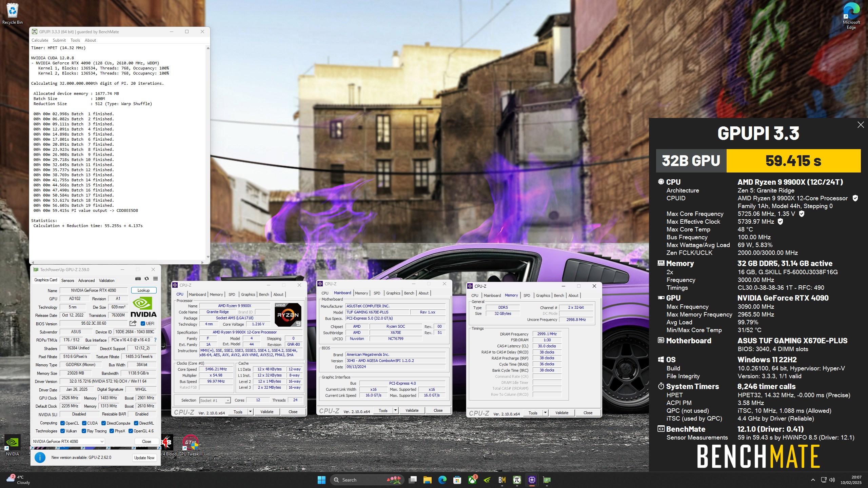Click the GPU-Z Name field NVIDIA GeForce RTX 4090

coord(94,290)
